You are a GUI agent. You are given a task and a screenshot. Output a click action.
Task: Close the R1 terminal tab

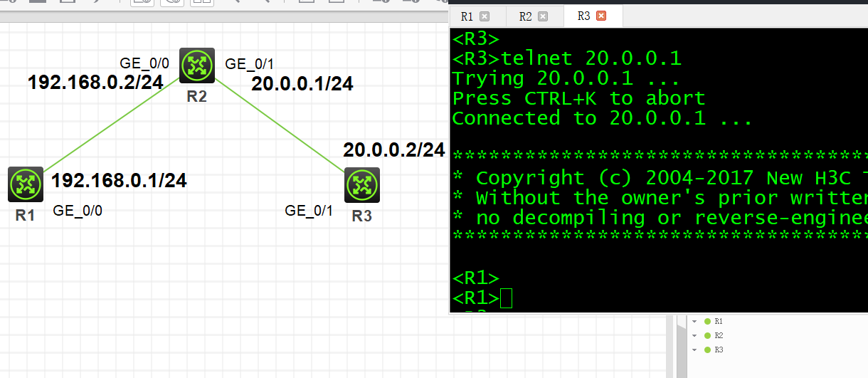point(485,16)
